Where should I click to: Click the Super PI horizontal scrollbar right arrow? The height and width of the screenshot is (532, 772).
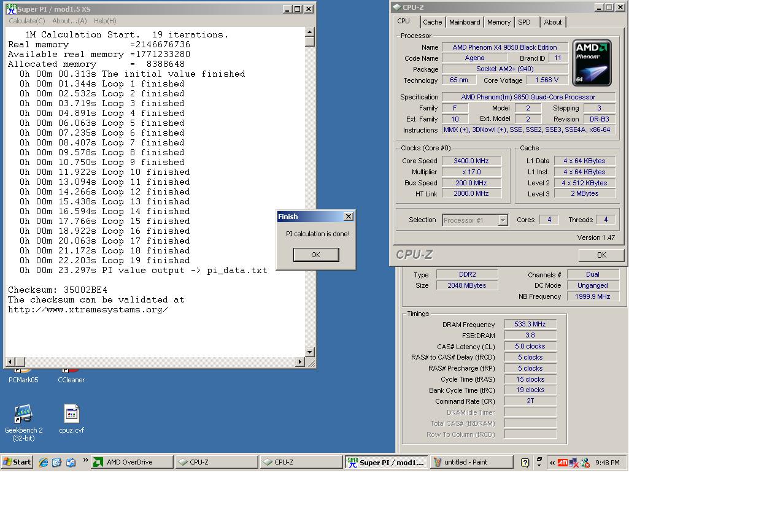(x=300, y=362)
